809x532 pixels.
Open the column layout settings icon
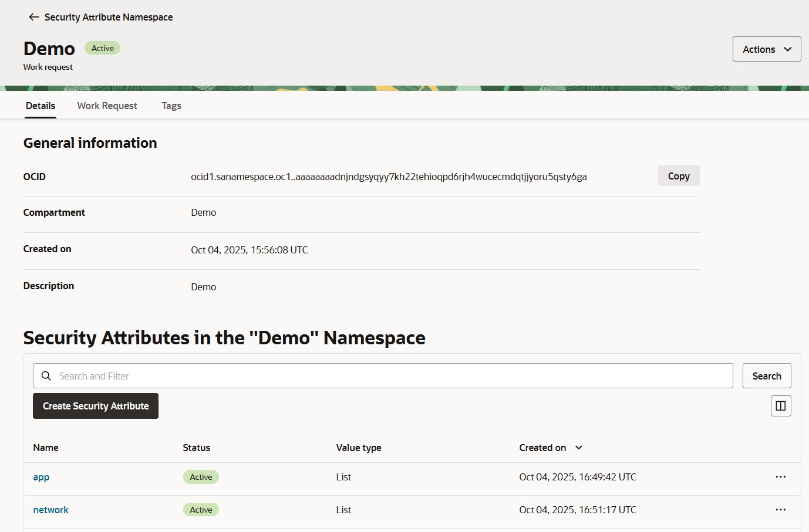pyautogui.click(x=780, y=406)
